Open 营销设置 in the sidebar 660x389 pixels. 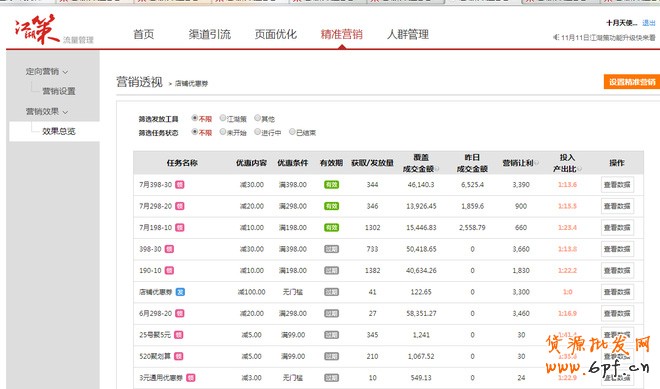(x=59, y=91)
